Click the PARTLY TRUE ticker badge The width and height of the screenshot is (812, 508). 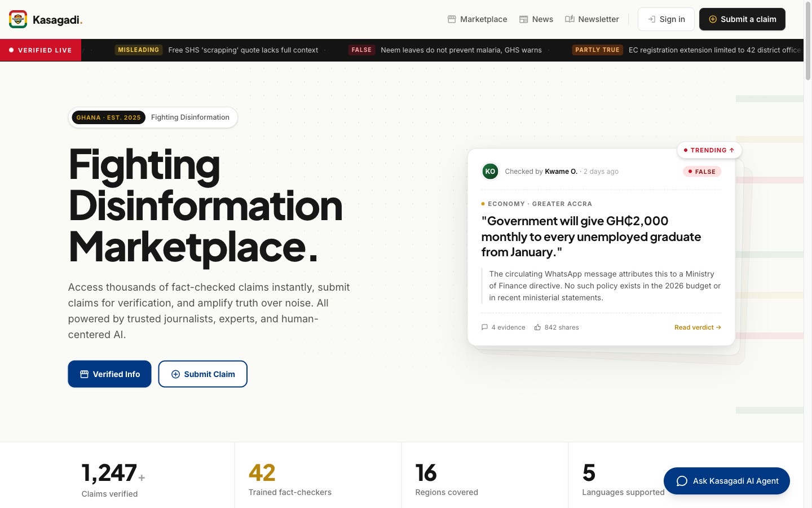[597, 50]
